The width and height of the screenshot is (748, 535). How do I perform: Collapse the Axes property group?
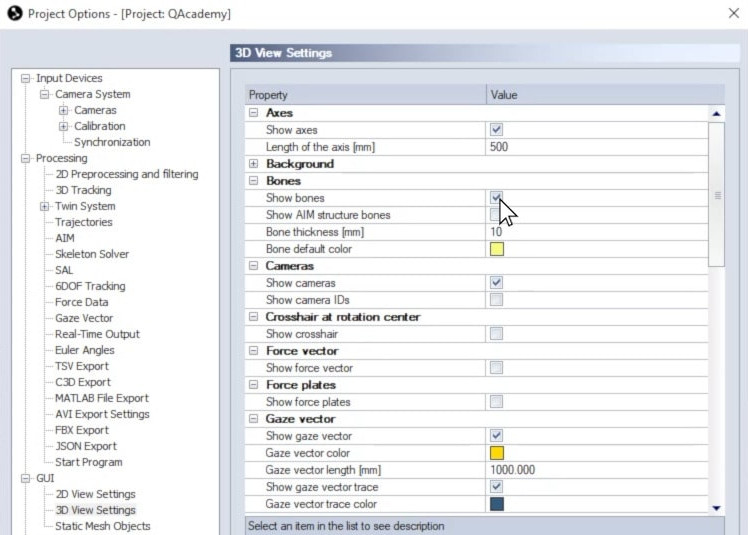254,113
